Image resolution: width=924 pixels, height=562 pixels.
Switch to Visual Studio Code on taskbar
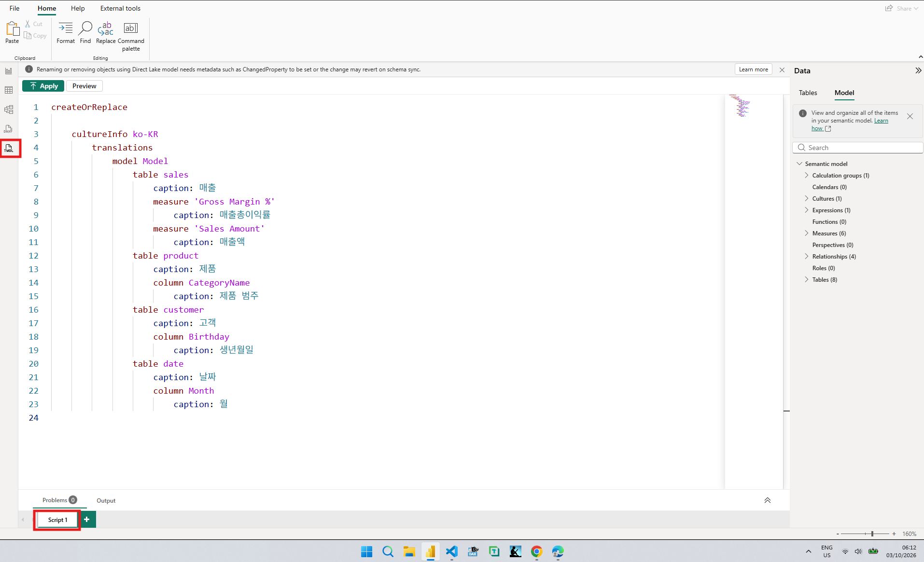click(451, 551)
